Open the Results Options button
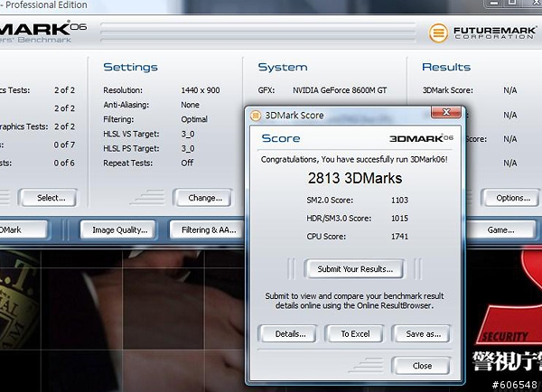 click(511, 198)
